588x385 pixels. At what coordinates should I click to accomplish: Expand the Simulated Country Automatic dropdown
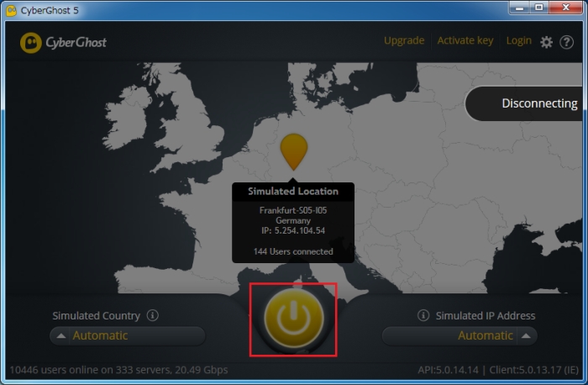(x=128, y=335)
